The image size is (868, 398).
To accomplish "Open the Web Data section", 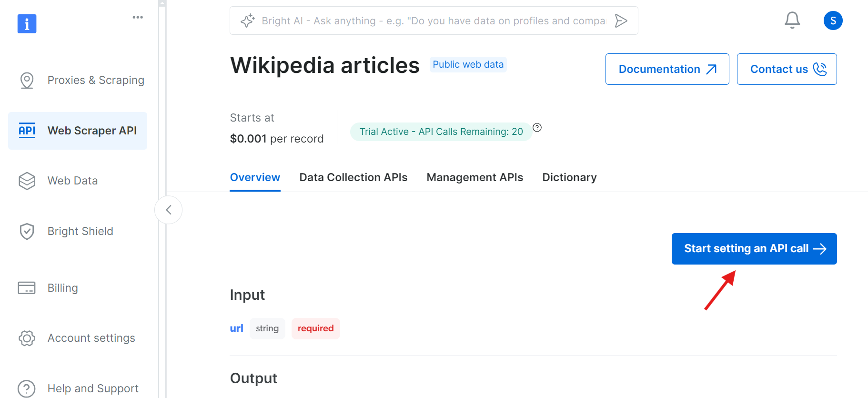I will (72, 181).
